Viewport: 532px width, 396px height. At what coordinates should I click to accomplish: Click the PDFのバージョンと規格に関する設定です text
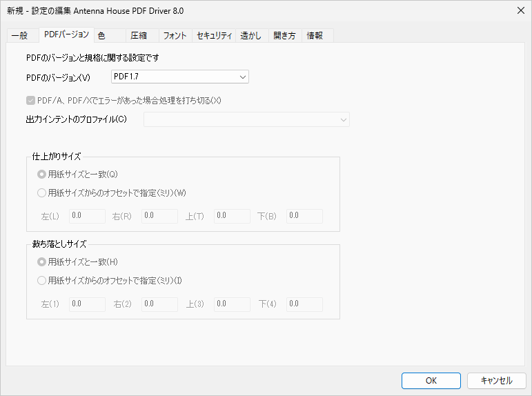pyautogui.click(x=92, y=58)
